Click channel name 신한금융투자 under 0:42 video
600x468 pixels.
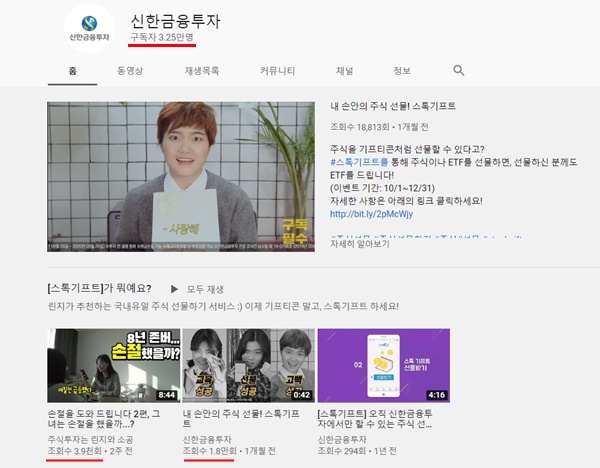[x=207, y=440]
